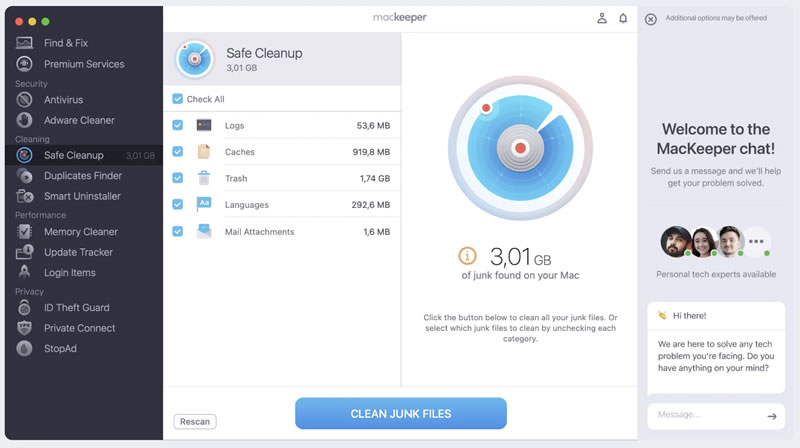
Task: Uncheck the Mail Attachments checkbox
Action: click(x=178, y=231)
